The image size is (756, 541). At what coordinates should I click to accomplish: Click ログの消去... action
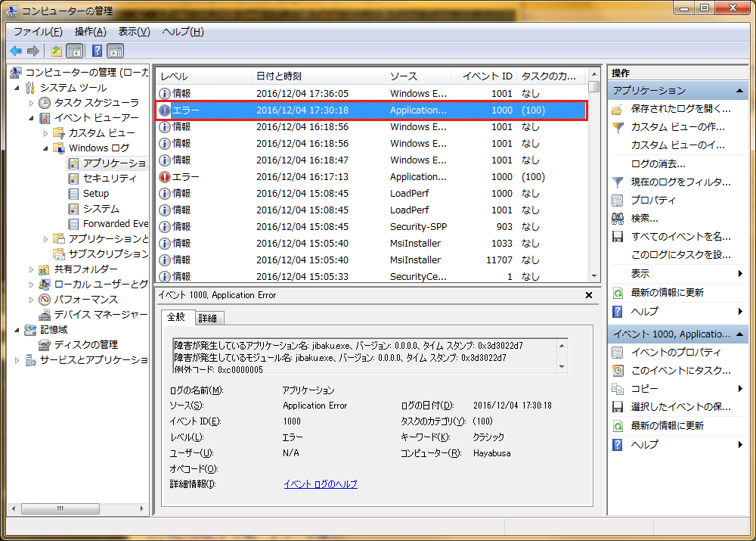click(658, 163)
